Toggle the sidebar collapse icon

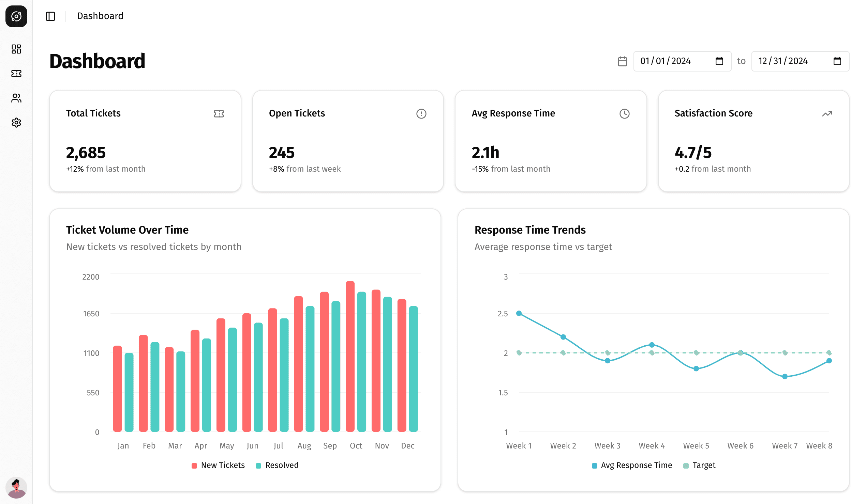[50, 16]
